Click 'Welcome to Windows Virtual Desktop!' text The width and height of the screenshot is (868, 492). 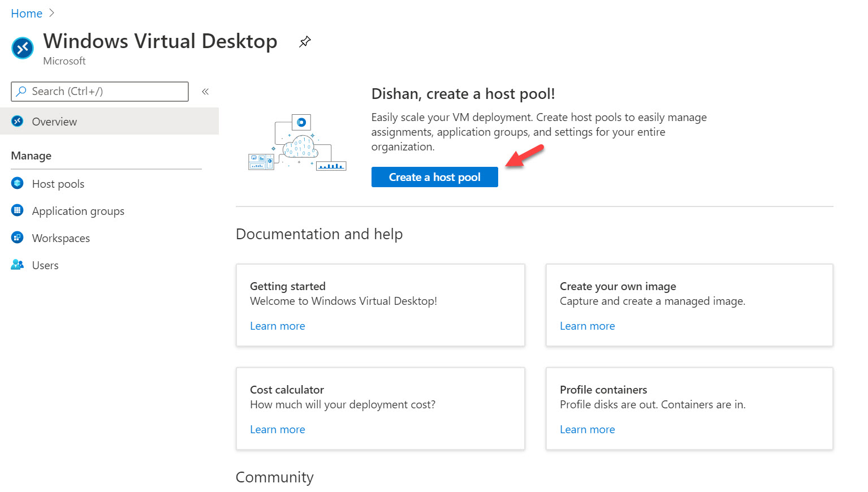click(x=343, y=301)
